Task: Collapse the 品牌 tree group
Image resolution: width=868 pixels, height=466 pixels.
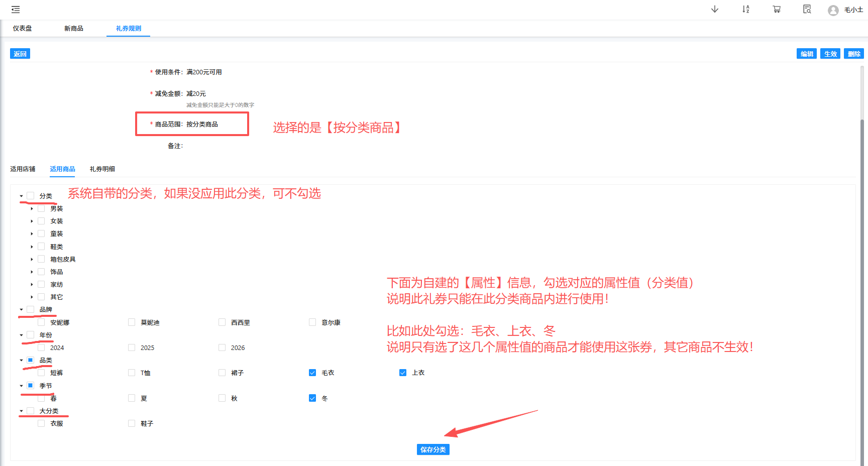Action: 21,310
